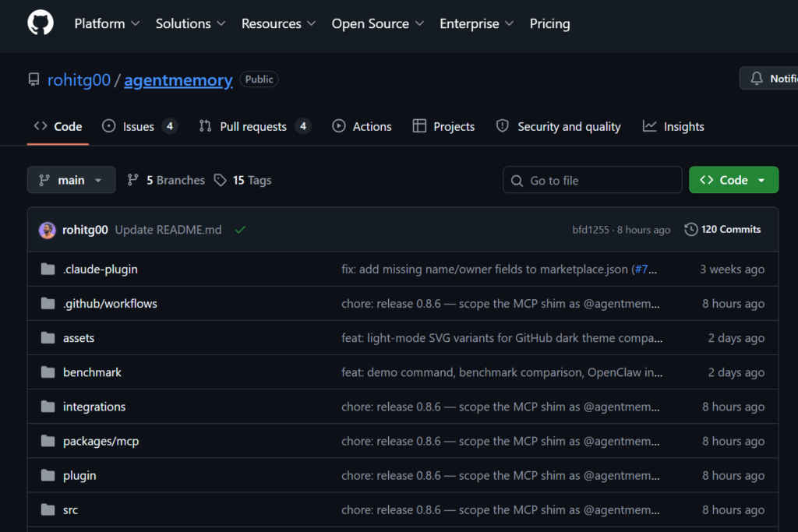Image resolution: width=798 pixels, height=532 pixels.
Task: Click the src folder icon
Action: tap(48, 510)
